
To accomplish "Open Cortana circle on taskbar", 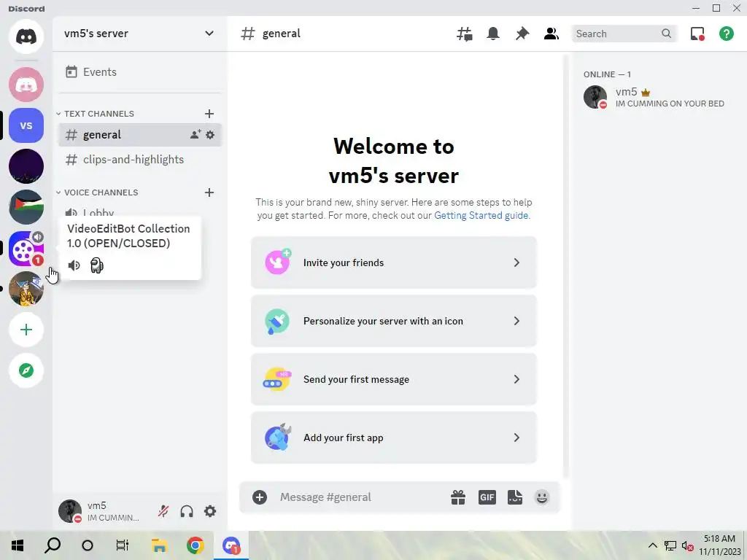I will [x=88, y=545].
